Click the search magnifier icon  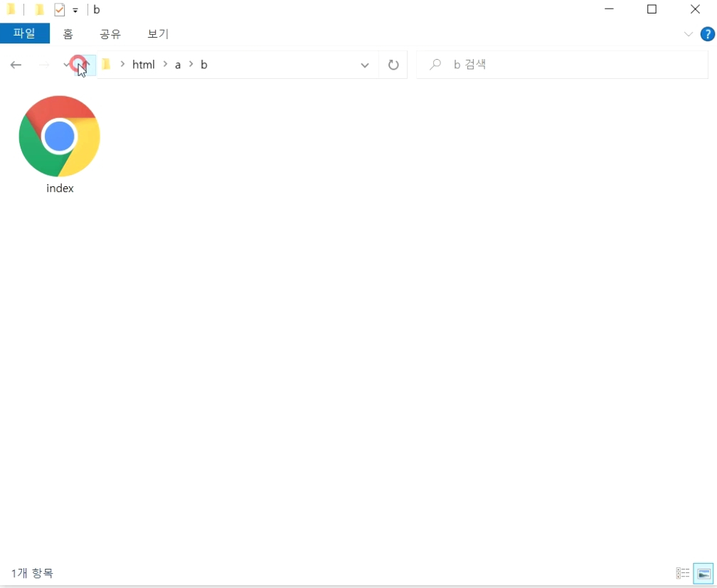click(x=435, y=65)
